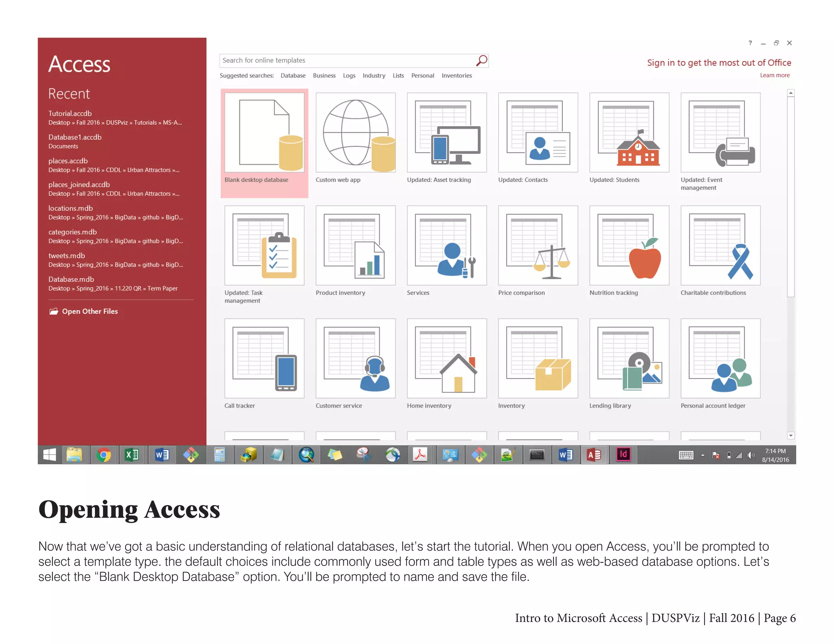Choose the Nutrition tracking template
Viewport: 834px width, 644px height.
pos(629,251)
